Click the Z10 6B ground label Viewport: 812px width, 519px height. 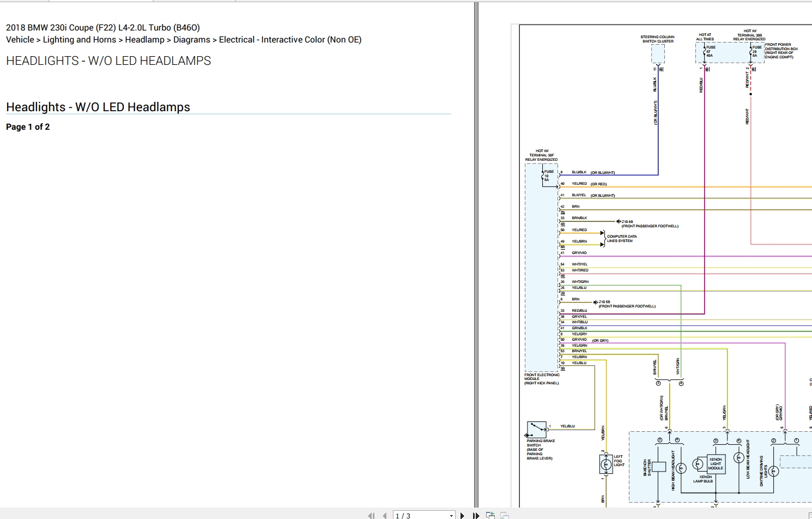pyautogui.click(x=627, y=222)
